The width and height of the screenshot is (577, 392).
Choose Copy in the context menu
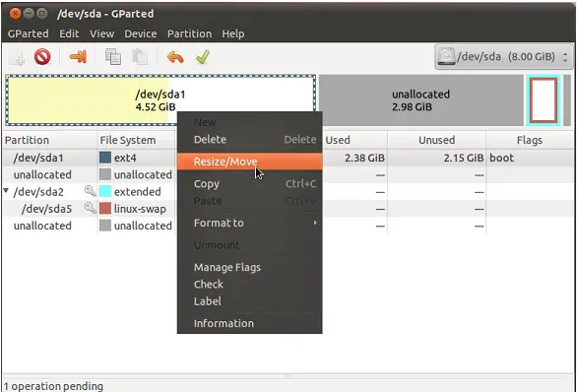coord(249,183)
